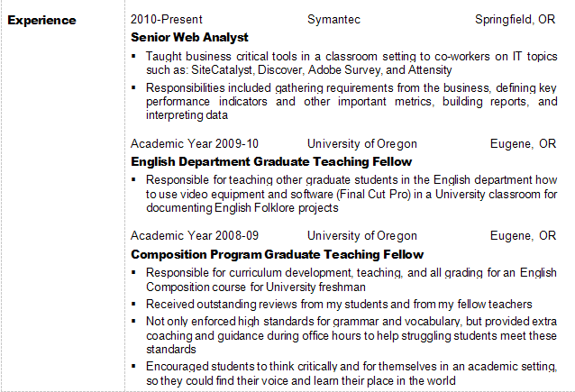Click the "Senior Web Analyst" job title

point(189,37)
